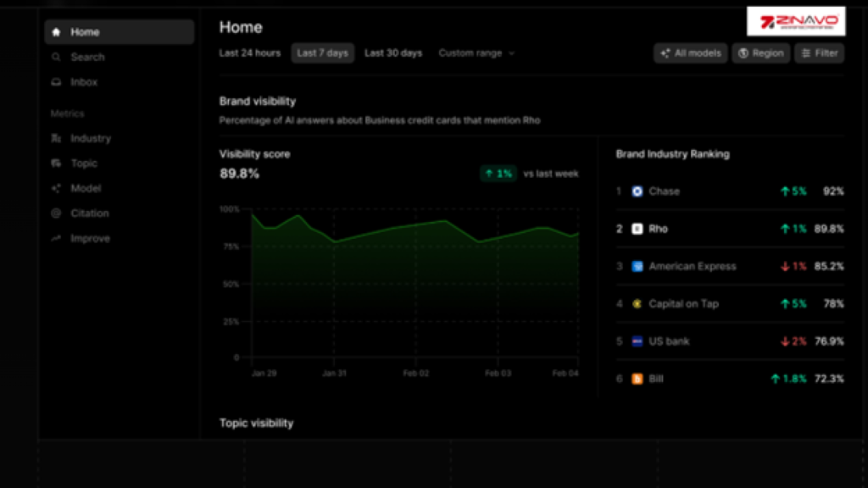Viewport: 868px width, 488px height.
Task: Switch to Last 24 hours tab
Action: coord(249,53)
